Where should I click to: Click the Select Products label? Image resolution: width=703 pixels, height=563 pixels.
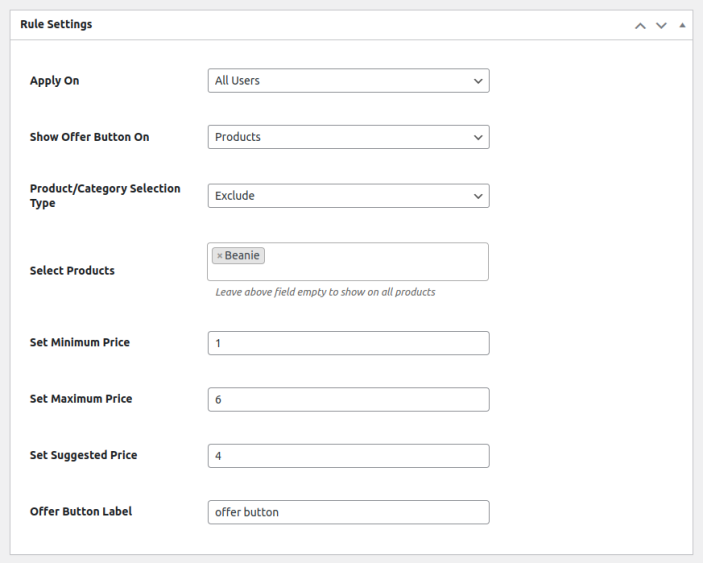point(72,271)
